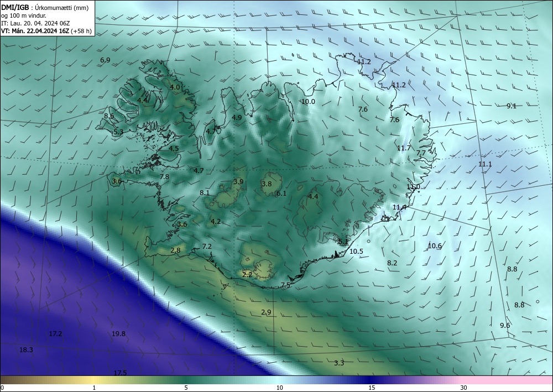This screenshot has height=392, width=553.
Task: Click the color scale label "30"
Action: tap(464, 388)
